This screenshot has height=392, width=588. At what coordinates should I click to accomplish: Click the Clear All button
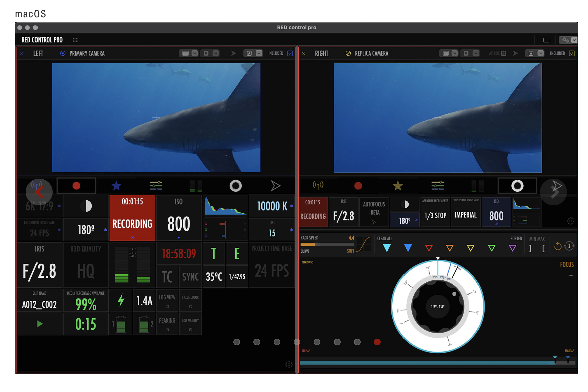(x=384, y=239)
